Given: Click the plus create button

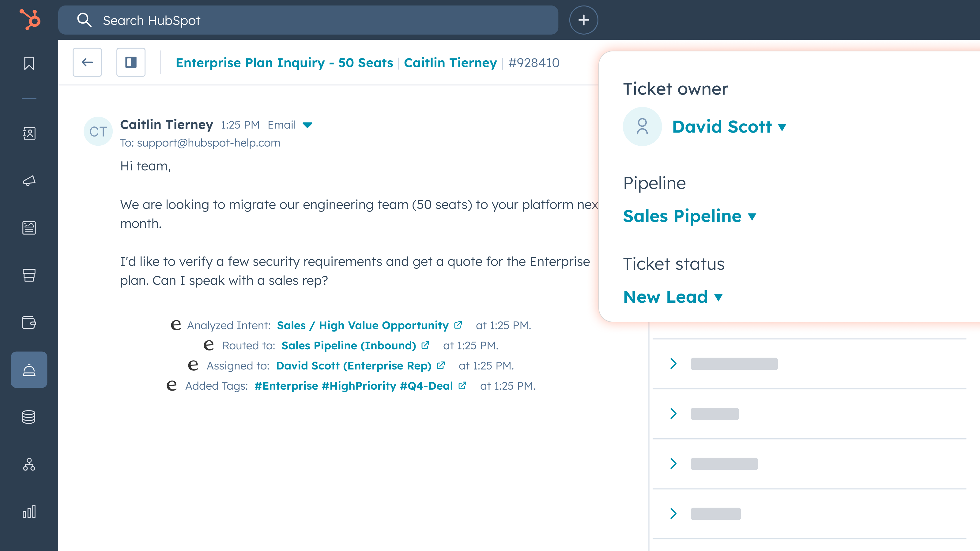Looking at the screenshot, I should 583,20.
